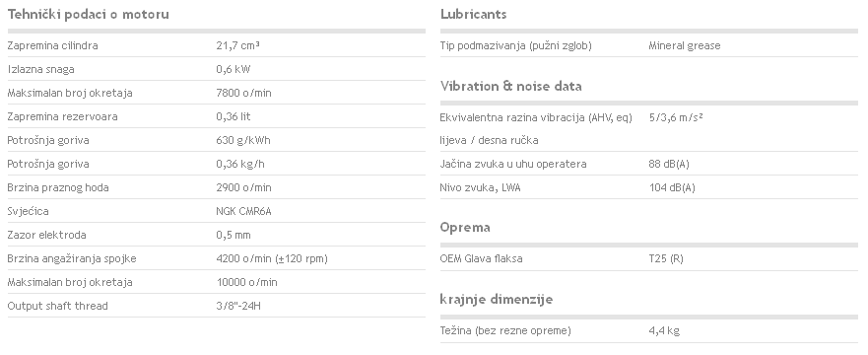Select the 21,7 cm³ value

click(238, 46)
